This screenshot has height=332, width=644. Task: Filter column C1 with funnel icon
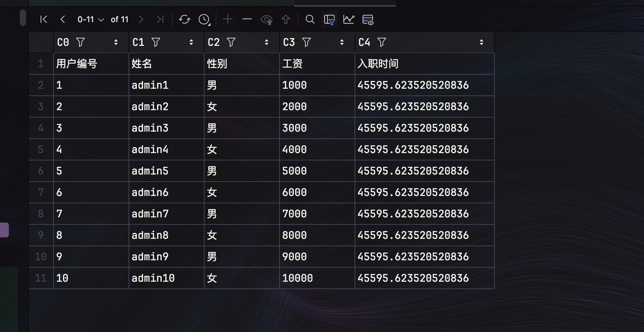pyautogui.click(x=156, y=42)
